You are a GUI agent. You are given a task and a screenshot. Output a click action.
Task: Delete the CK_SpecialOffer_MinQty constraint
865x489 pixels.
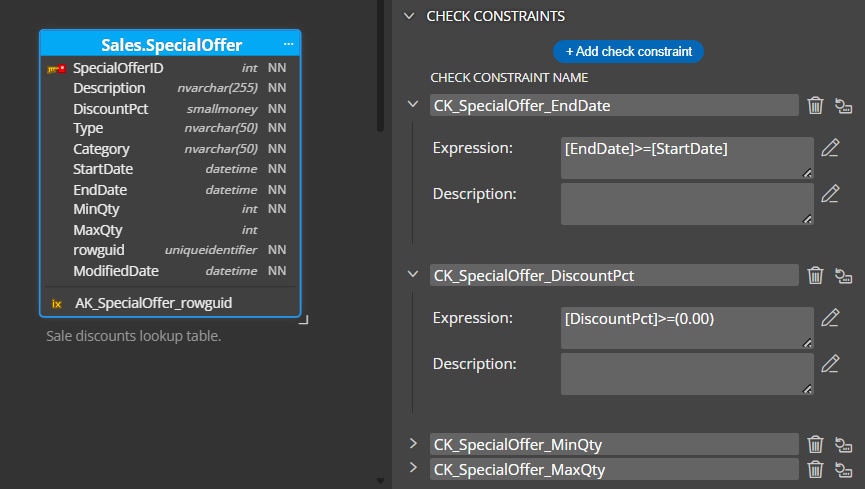pos(815,444)
